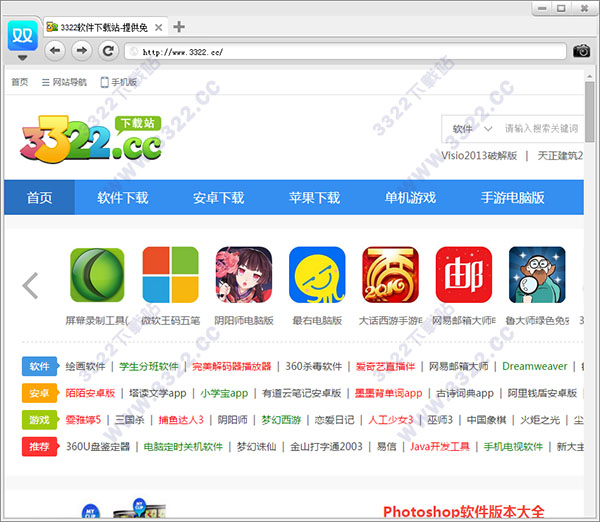Open a new tab with plus button
This screenshot has height=522, width=600.
[x=179, y=27]
